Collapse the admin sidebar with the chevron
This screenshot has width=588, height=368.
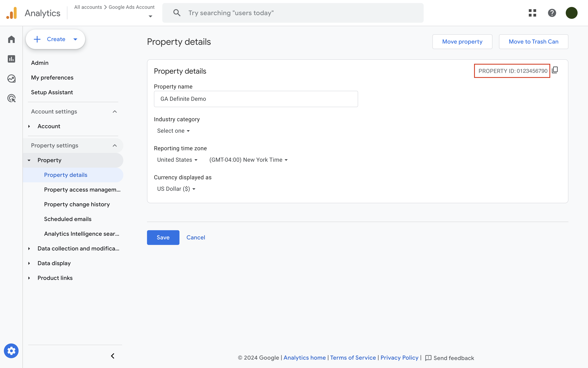[113, 356]
